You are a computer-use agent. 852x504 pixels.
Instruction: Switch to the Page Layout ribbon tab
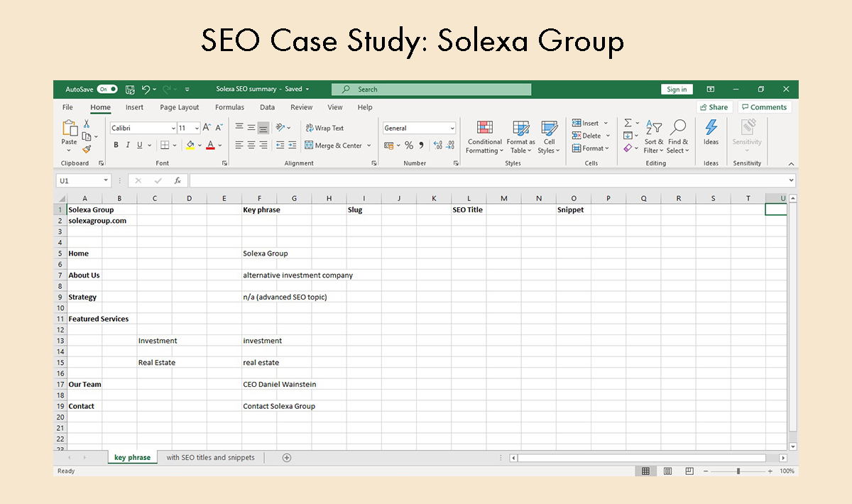tap(180, 107)
